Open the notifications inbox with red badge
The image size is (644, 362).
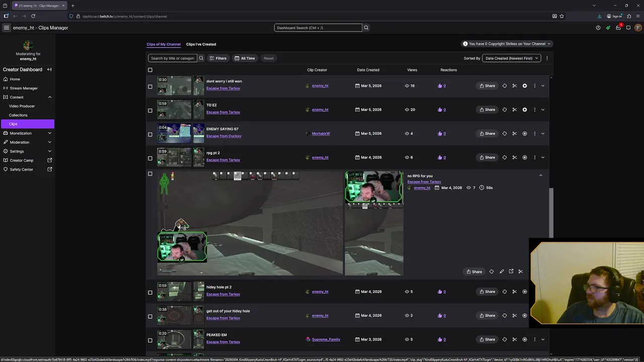pyautogui.click(x=618, y=28)
